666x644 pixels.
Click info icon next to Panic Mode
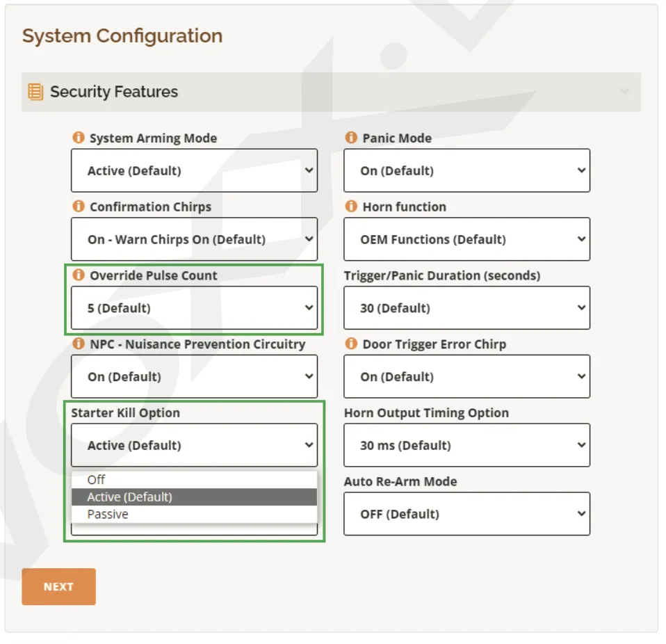(351, 138)
